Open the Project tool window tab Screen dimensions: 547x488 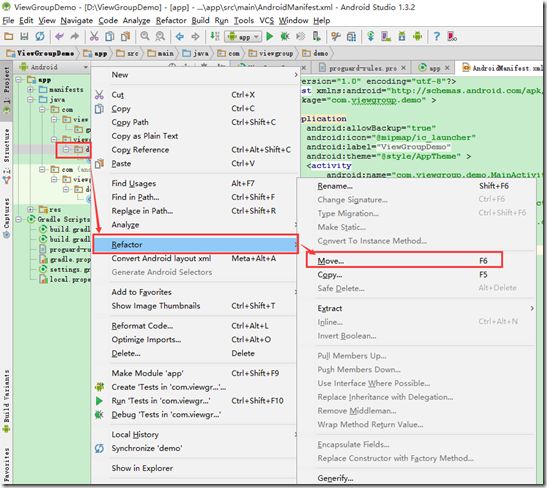click(x=6, y=90)
